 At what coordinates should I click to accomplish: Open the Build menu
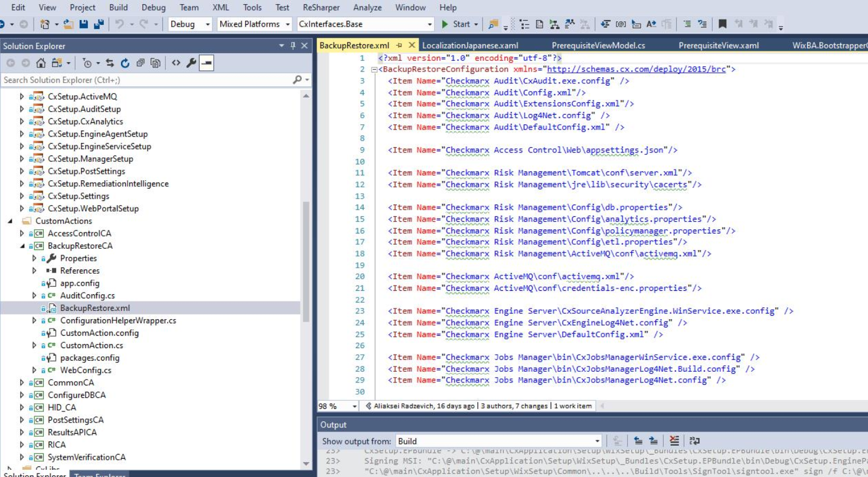click(118, 8)
